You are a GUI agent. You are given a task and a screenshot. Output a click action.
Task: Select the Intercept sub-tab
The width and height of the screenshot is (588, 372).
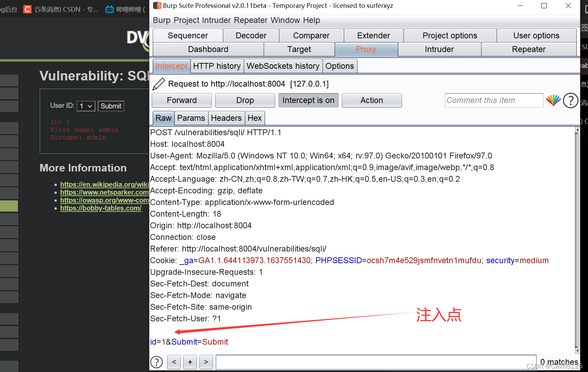pyautogui.click(x=171, y=66)
